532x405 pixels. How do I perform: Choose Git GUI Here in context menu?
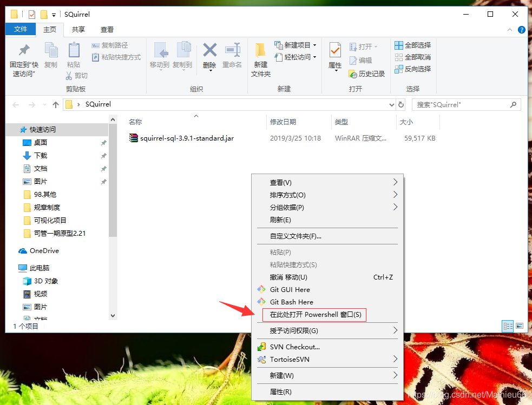tap(327, 289)
